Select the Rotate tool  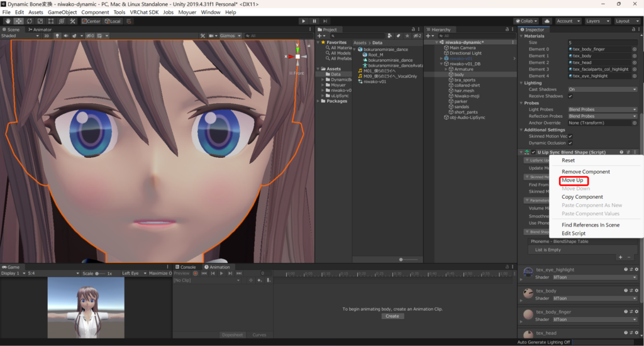coord(30,21)
